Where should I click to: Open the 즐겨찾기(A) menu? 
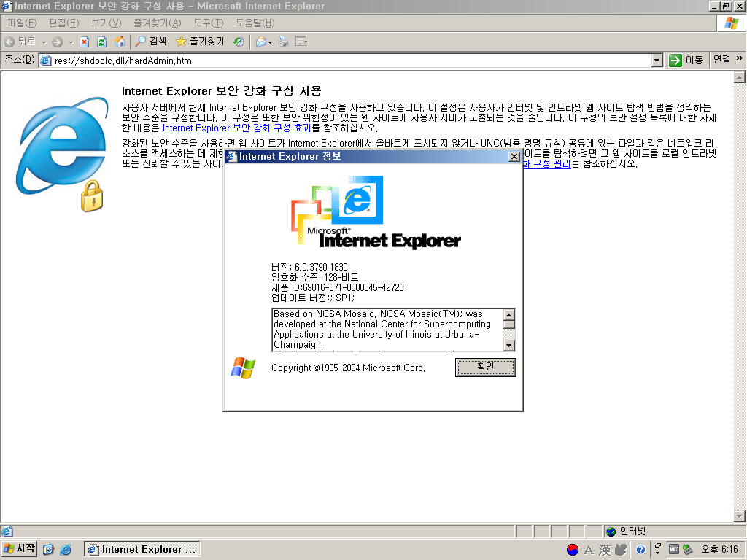158,23
